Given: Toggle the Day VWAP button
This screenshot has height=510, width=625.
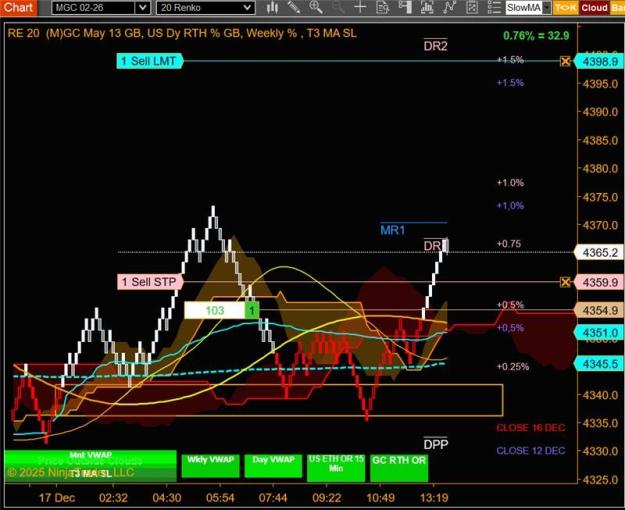Looking at the screenshot, I should click(x=273, y=465).
